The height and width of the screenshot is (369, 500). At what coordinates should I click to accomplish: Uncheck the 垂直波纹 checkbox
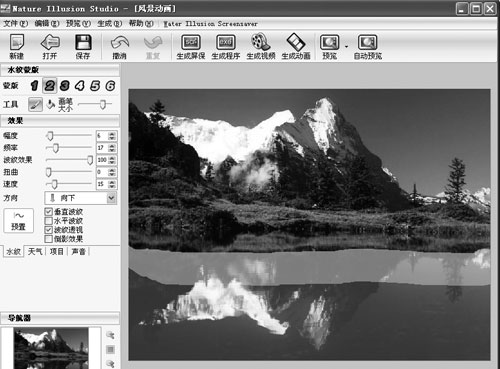pyautogui.click(x=49, y=212)
